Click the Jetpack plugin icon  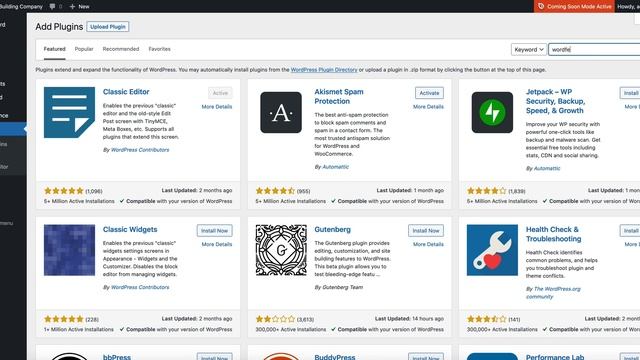click(x=492, y=112)
